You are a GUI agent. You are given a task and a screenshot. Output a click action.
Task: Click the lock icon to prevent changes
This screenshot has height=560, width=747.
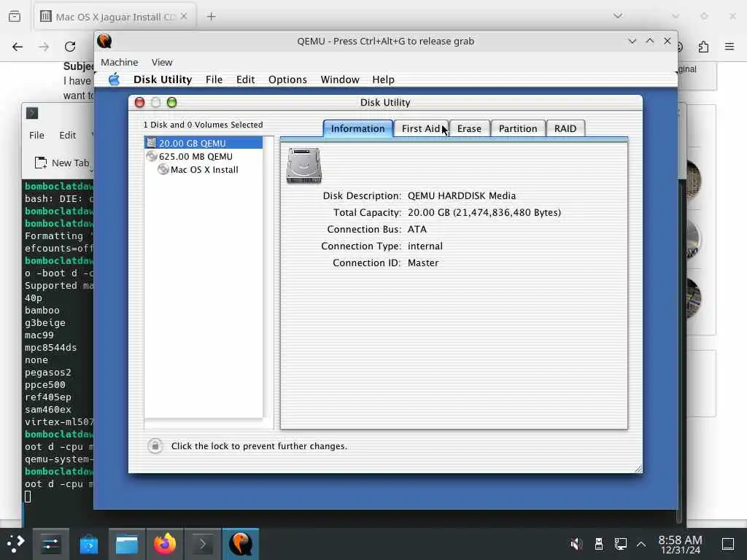155,446
